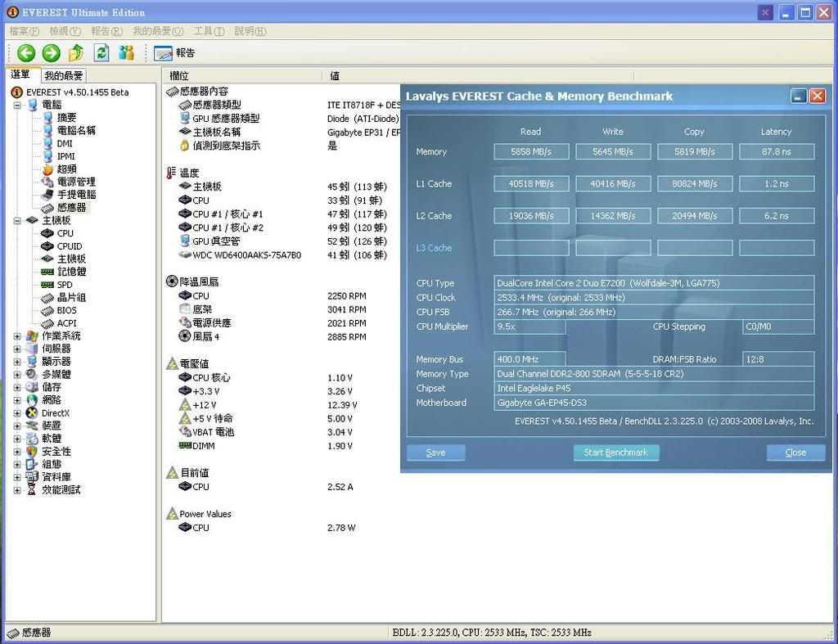The image size is (838, 644).
Task: Select the 電源供應 fan speed row
Action: [x=273, y=323]
